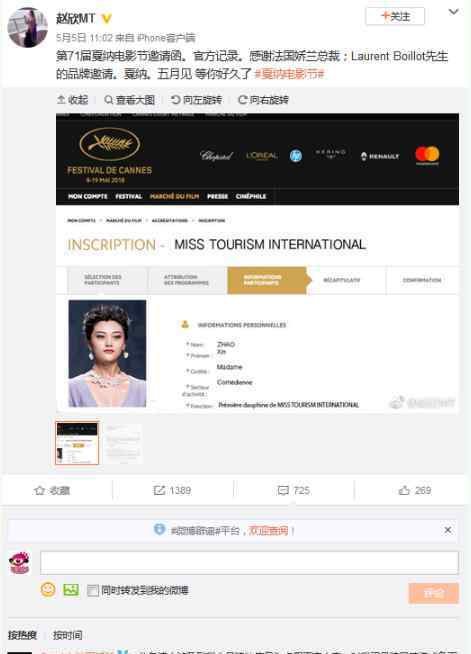This screenshot has width=471, height=654.
Task: Follow the user with +关注 button
Action: tap(395, 17)
